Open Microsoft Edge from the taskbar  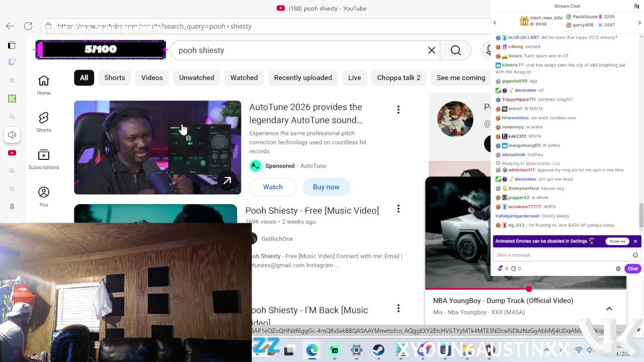point(312,350)
